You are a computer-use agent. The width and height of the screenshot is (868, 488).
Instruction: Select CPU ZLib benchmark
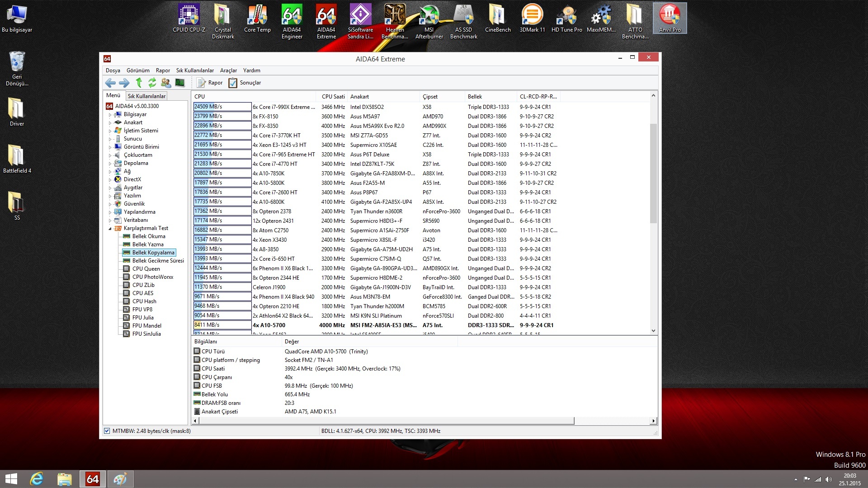(x=143, y=285)
